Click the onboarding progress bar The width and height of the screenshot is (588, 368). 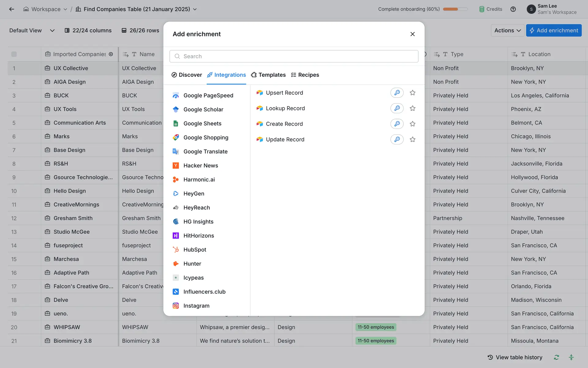(x=455, y=9)
